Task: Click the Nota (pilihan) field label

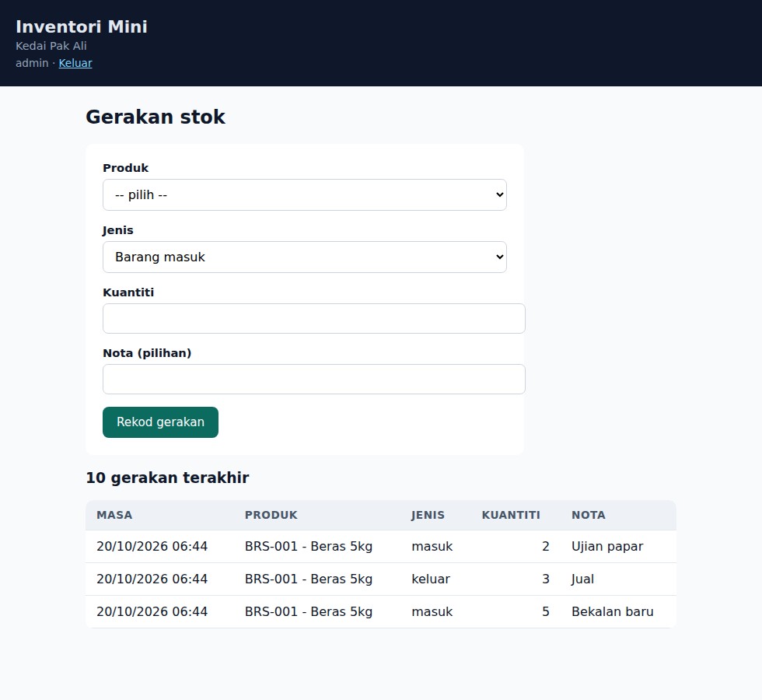Action: pyautogui.click(x=147, y=353)
